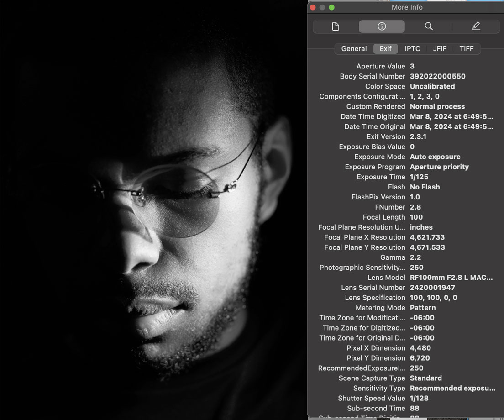Viewport: 504px width, 420px height.
Task: Switch to the General tab
Action: click(x=354, y=48)
